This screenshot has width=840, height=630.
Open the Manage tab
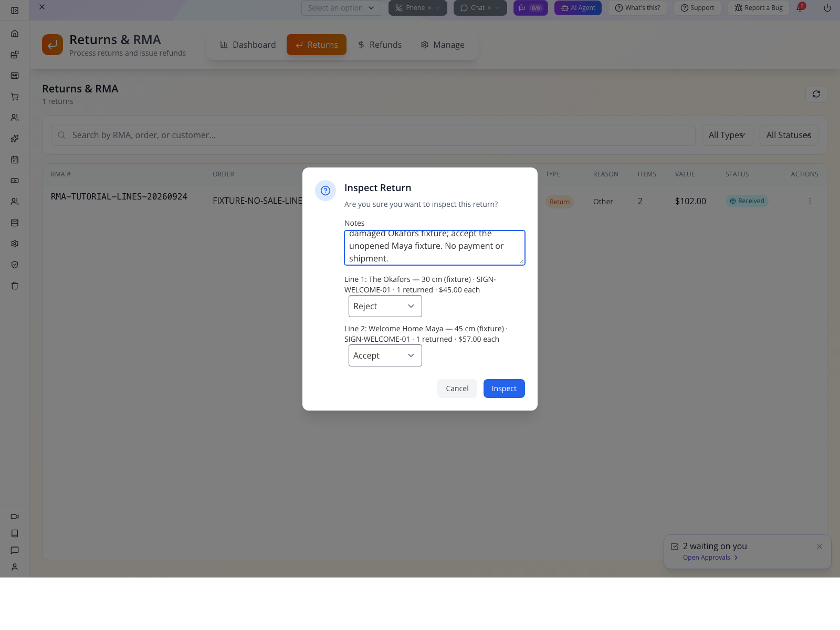[x=443, y=45]
